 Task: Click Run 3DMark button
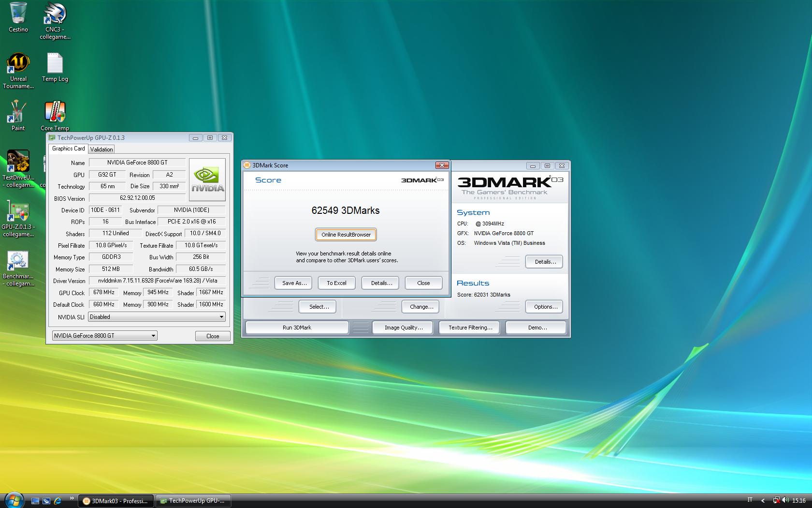tap(297, 328)
